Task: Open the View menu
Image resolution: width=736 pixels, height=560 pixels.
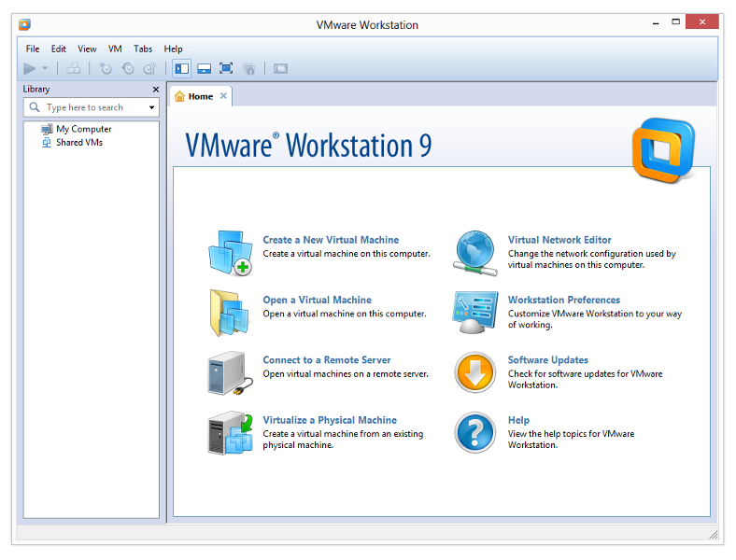Action: (x=87, y=49)
